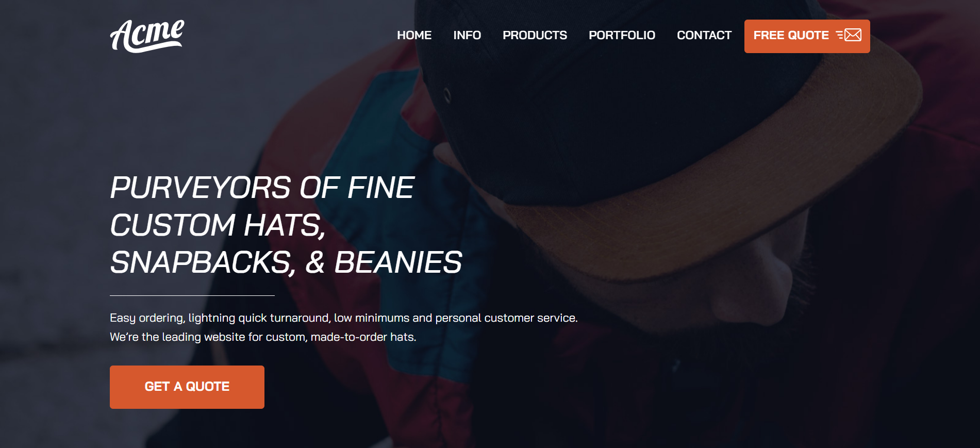Click the 'CUSTOM HATS,' headline line
Screen dimensions: 980x448
coord(218,225)
